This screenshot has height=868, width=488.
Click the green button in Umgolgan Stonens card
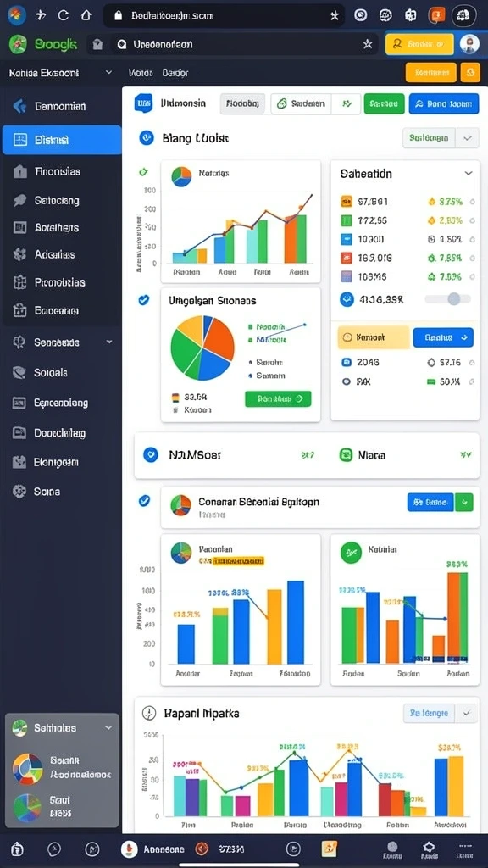click(x=278, y=398)
